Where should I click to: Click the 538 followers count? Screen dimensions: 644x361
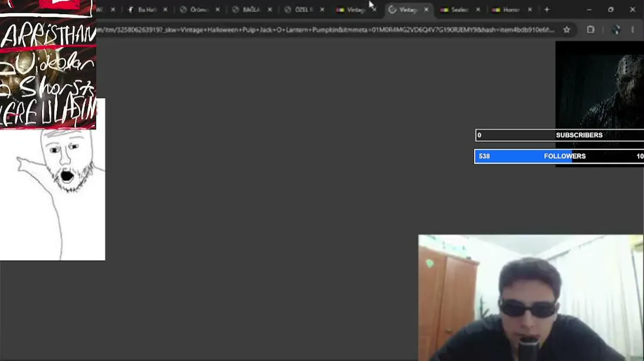(484, 156)
